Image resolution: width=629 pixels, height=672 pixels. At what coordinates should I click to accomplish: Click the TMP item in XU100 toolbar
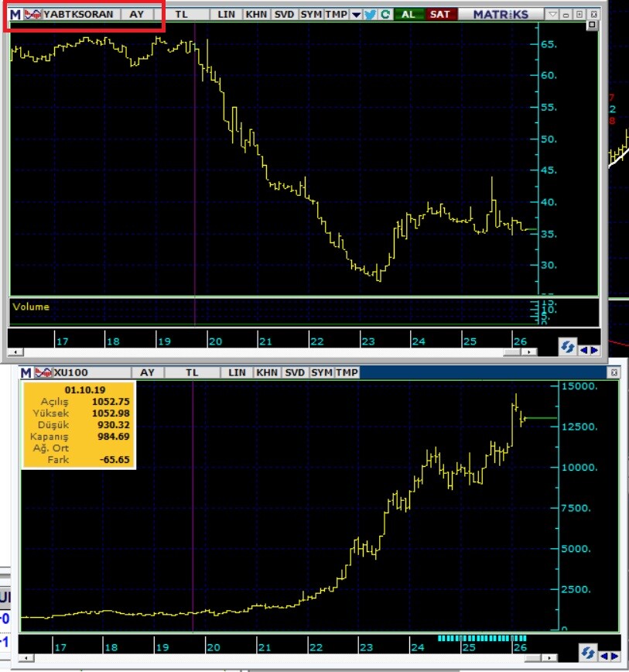point(347,372)
